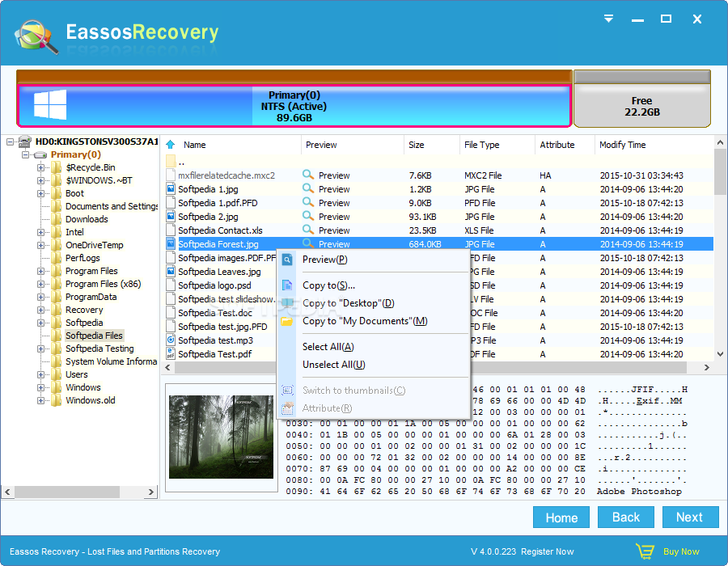Viewport: 728px width, 566px height.
Task: Click the folder tree scrollbar right arrow
Action: coord(151,492)
